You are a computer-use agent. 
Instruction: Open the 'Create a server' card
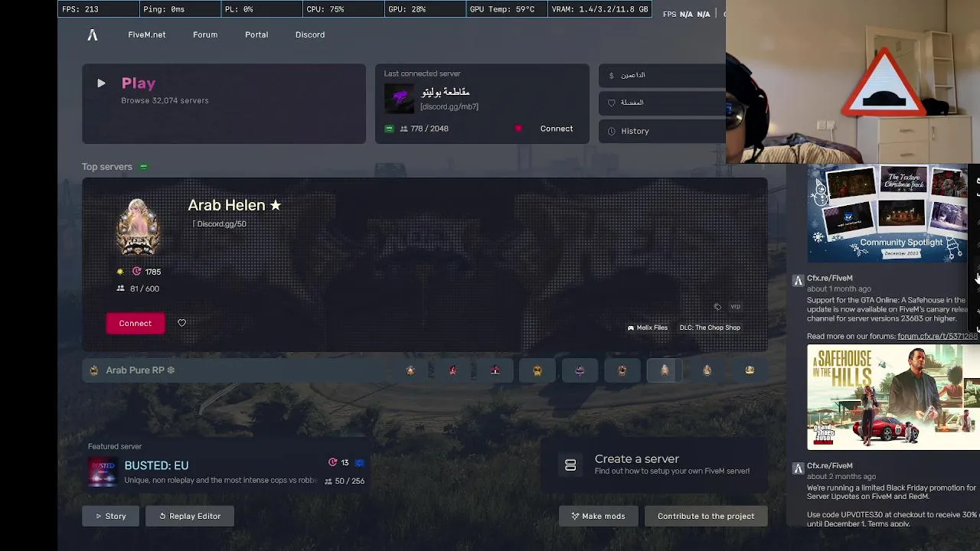pos(655,465)
